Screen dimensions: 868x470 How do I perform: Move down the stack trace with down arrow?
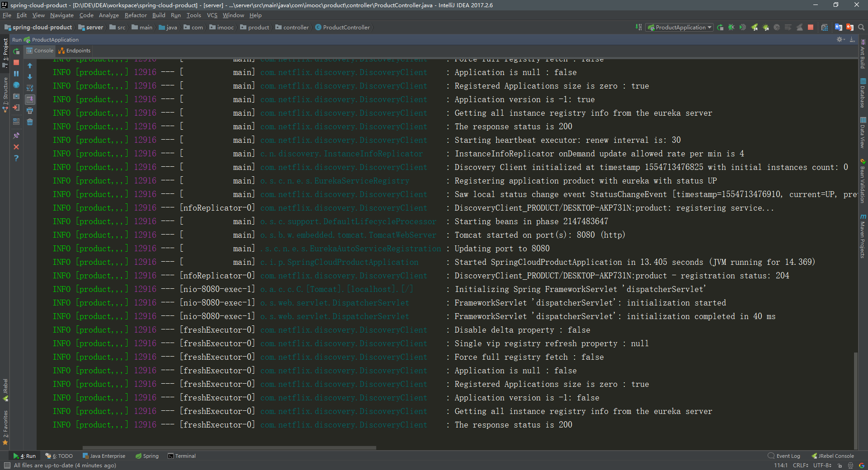pyautogui.click(x=30, y=77)
